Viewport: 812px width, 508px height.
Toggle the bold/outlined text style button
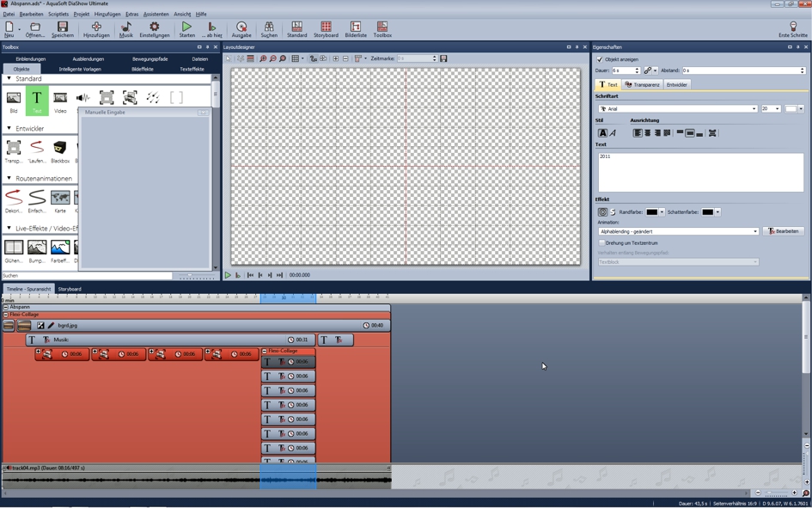[602, 133]
